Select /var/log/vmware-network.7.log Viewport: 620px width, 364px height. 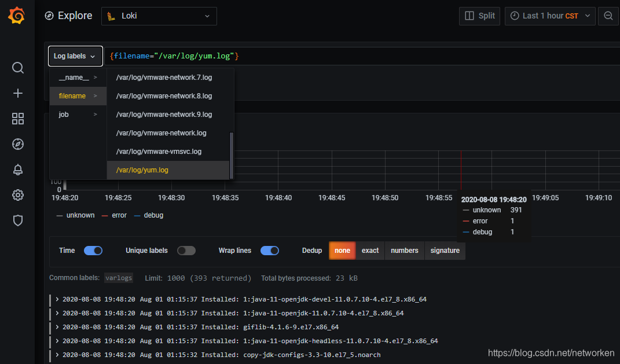168,78
